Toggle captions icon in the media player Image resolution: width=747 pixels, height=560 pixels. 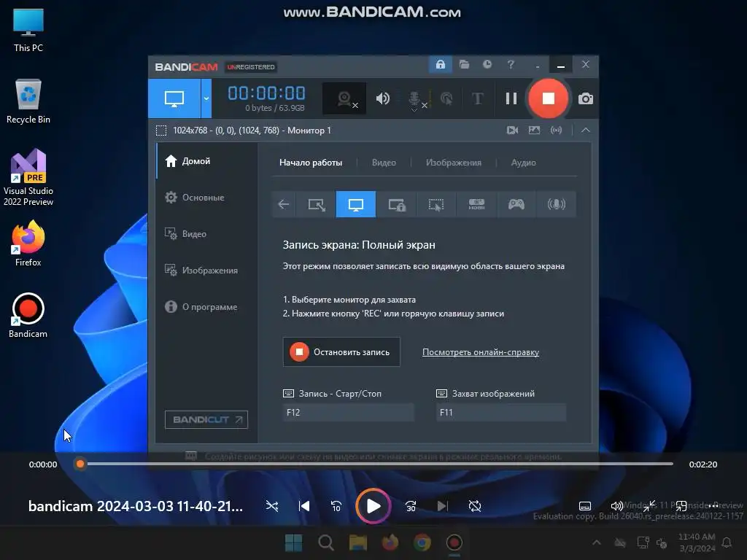coord(585,506)
